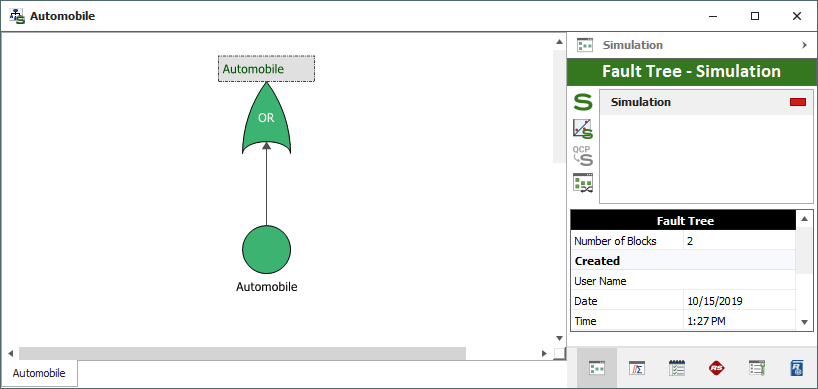Click the diagram vertical scrollbar thumb
The width and height of the screenshot is (818, 389).
[x=559, y=107]
